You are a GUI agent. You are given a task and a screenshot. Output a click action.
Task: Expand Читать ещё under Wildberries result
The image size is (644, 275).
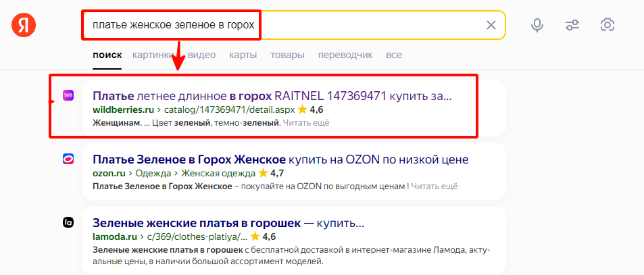click(x=306, y=123)
